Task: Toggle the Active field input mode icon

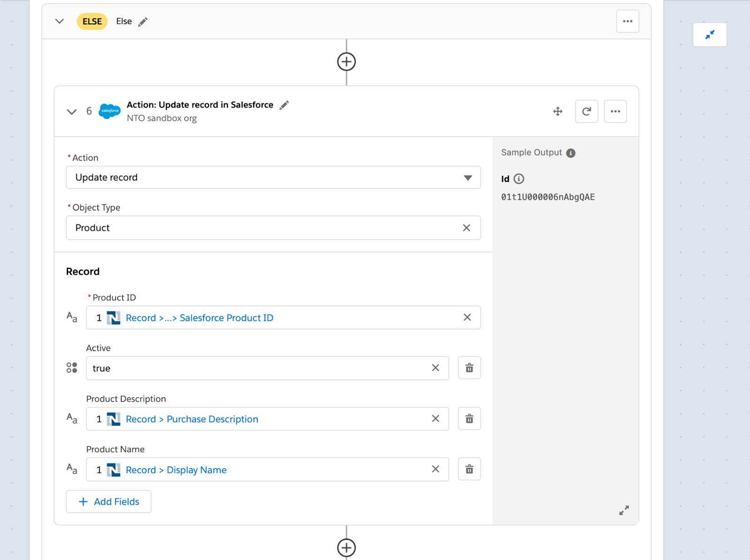Action: click(x=72, y=368)
